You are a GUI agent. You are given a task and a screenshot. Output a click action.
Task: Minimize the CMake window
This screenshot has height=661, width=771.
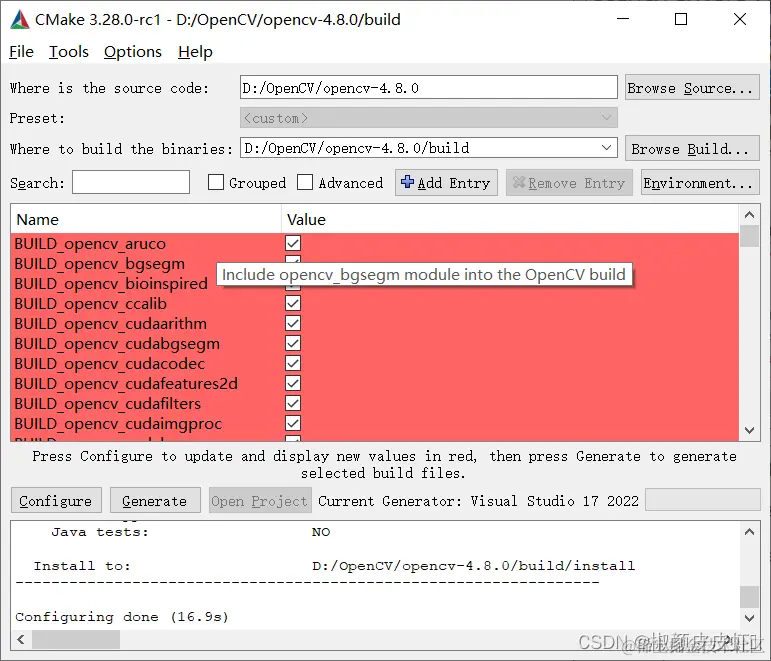623,19
